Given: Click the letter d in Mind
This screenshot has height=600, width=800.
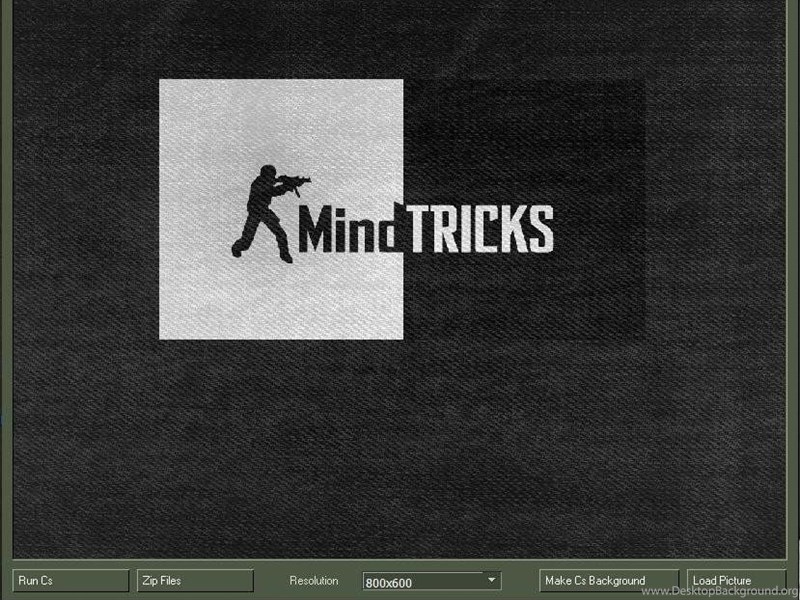Looking at the screenshot, I should pyautogui.click(x=384, y=229).
